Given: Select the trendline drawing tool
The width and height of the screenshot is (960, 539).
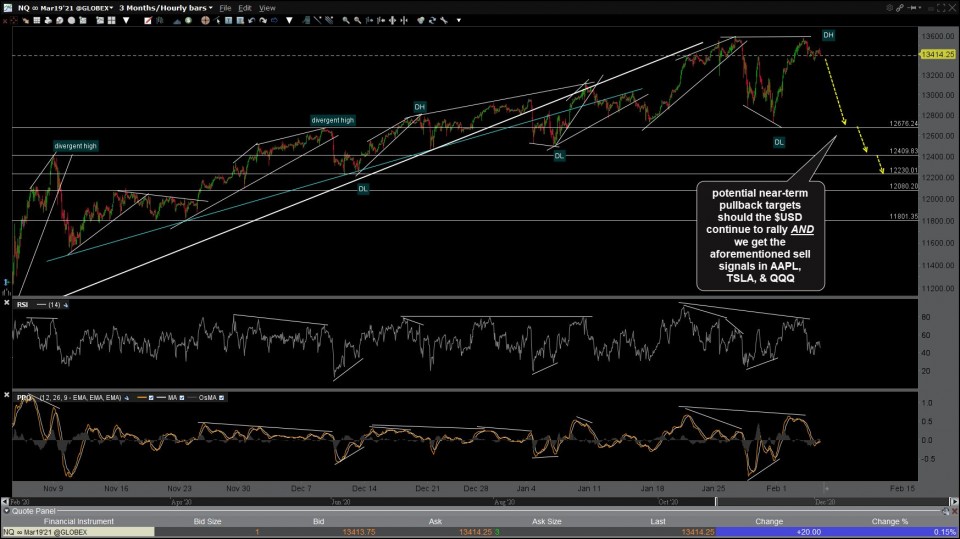Looking at the screenshot, I should (x=317, y=20).
